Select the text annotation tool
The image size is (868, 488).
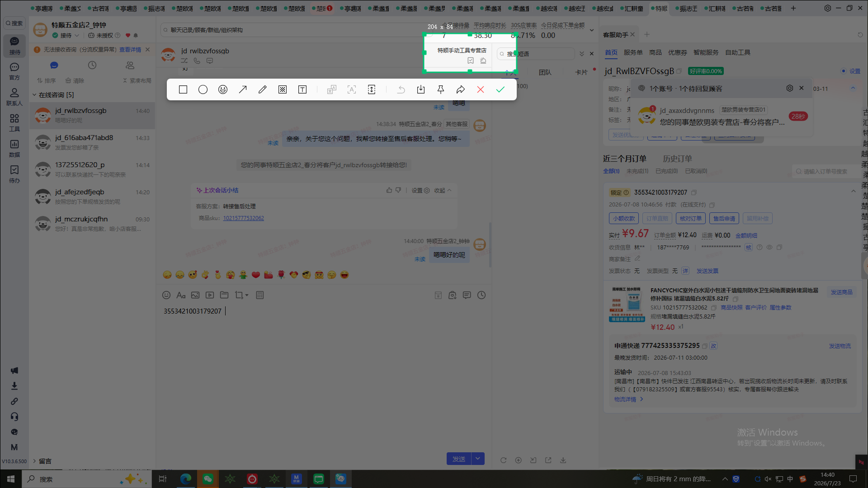(x=302, y=89)
